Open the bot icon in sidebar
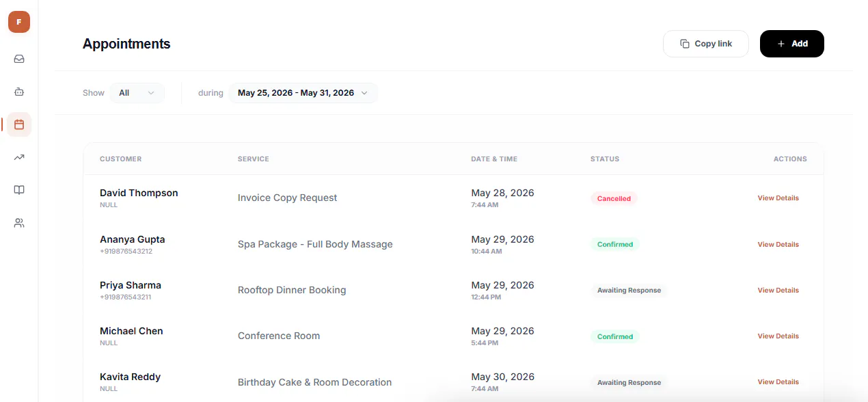 pyautogui.click(x=19, y=92)
